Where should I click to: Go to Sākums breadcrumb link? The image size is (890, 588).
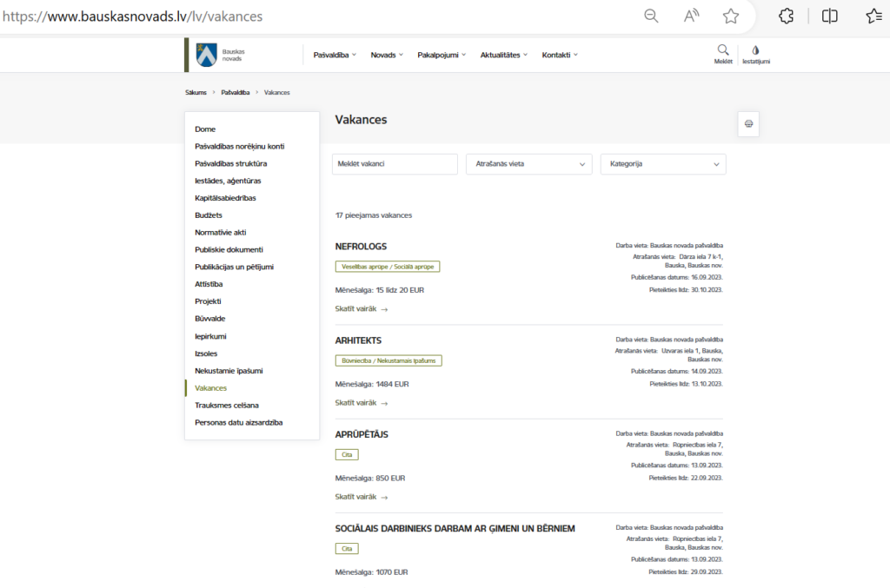pyautogui.click(x=196, y=92)
